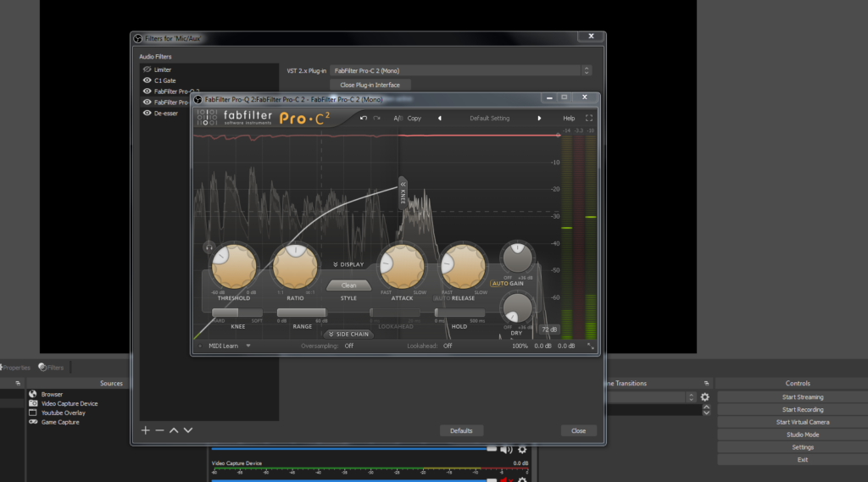Screen dimensions: 868x482
Task: Copy the current state to the other slot
Action: pyautogui.click(x=414, y=118)
